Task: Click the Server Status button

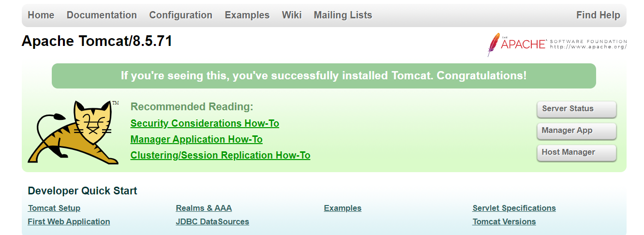Action: (x=577, y=109)
